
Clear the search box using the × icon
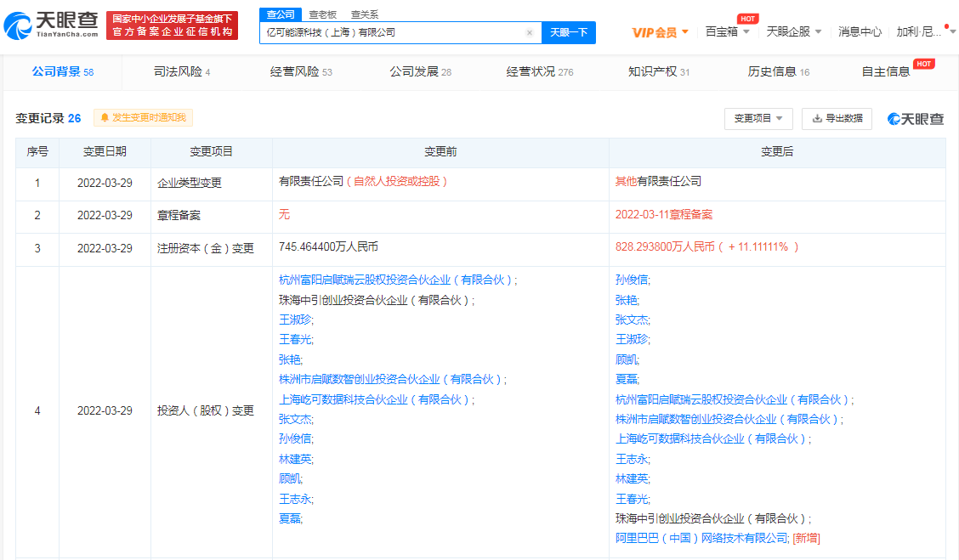coord(530,31)
